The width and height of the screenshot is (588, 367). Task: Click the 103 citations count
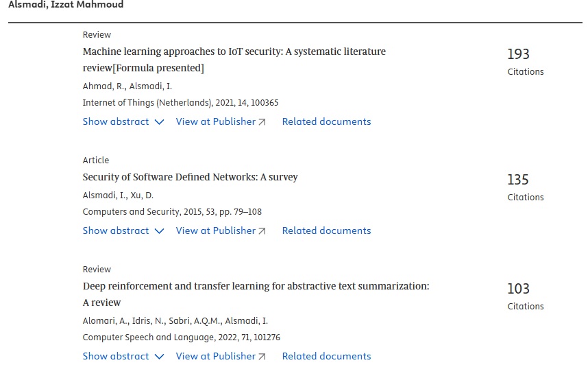point(518,289)
